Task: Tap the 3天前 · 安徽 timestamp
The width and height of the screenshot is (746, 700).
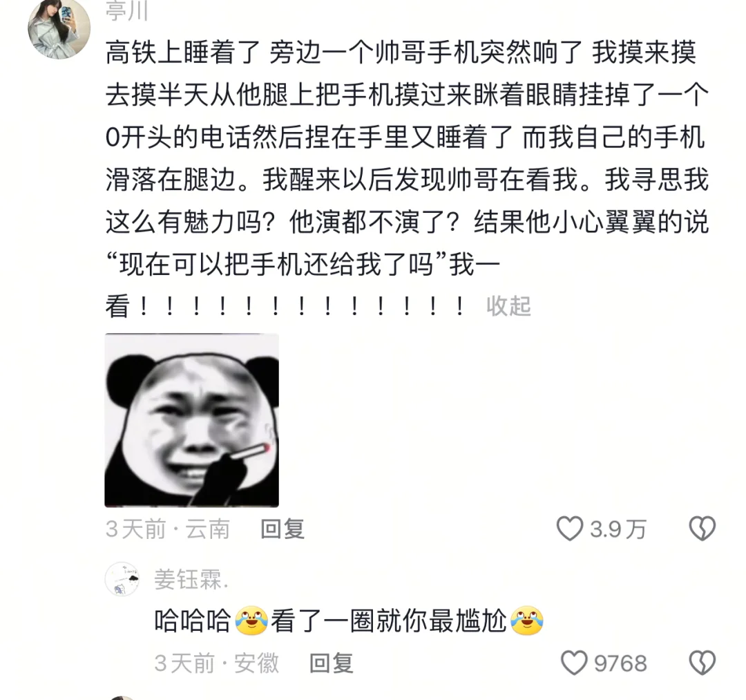Action: pos(216,663)
